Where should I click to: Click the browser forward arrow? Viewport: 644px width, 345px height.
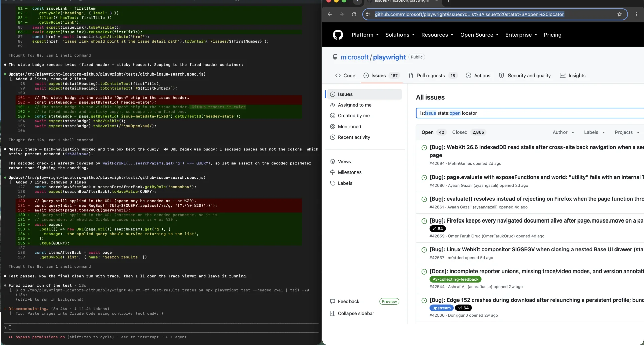tap(341, 14)
